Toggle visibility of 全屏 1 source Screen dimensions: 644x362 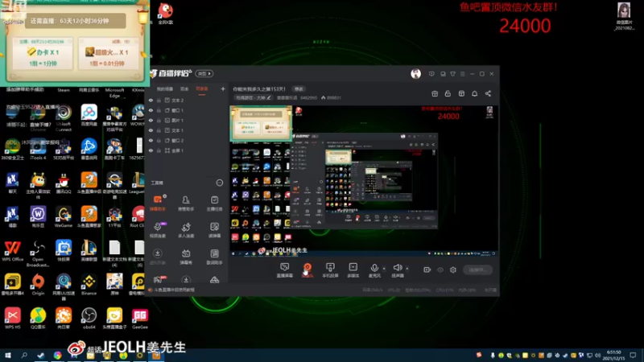(151, 150)
